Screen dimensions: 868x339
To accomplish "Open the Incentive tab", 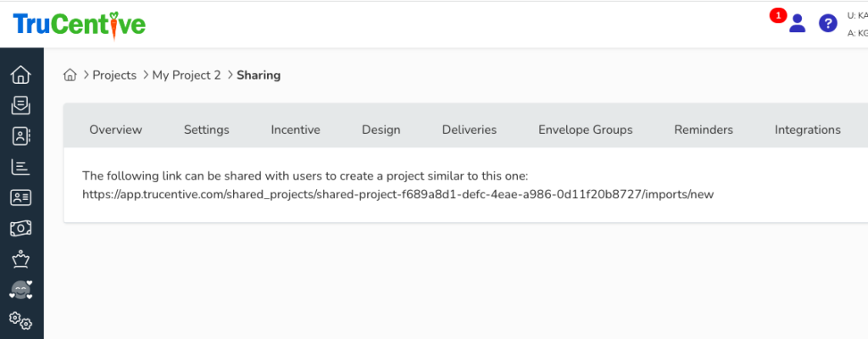I will [x=295, y=130].
